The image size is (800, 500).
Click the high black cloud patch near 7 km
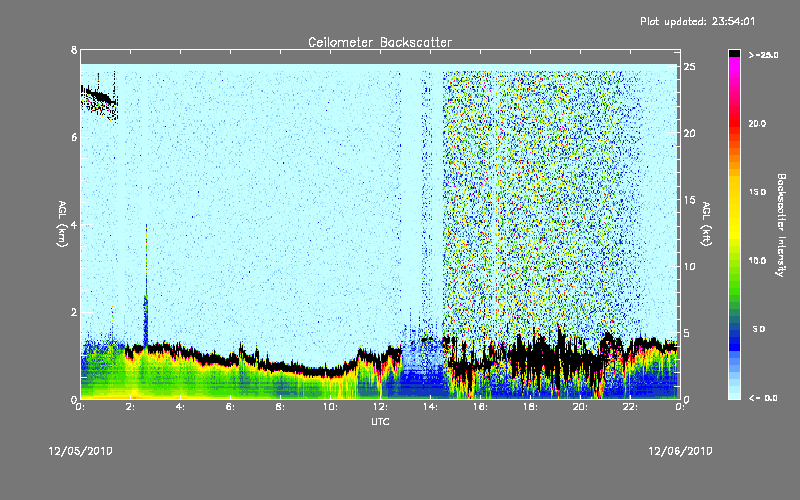[99, 97]
